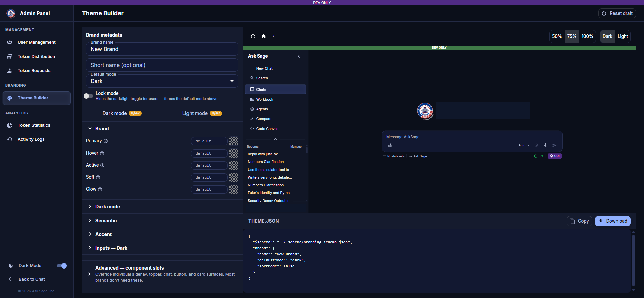The image size is (644, 298).
Task: Click the Token Statistics pie chart icon
Action: point(10,125)
